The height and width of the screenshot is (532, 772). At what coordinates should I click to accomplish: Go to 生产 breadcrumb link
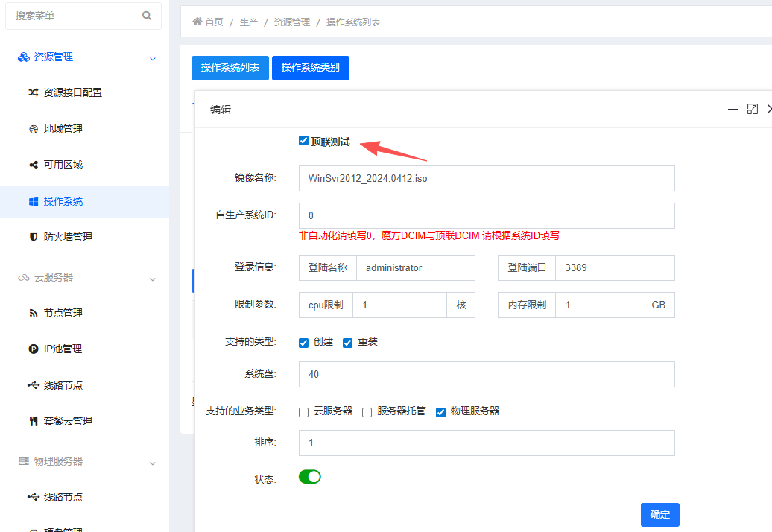[249, 22]
